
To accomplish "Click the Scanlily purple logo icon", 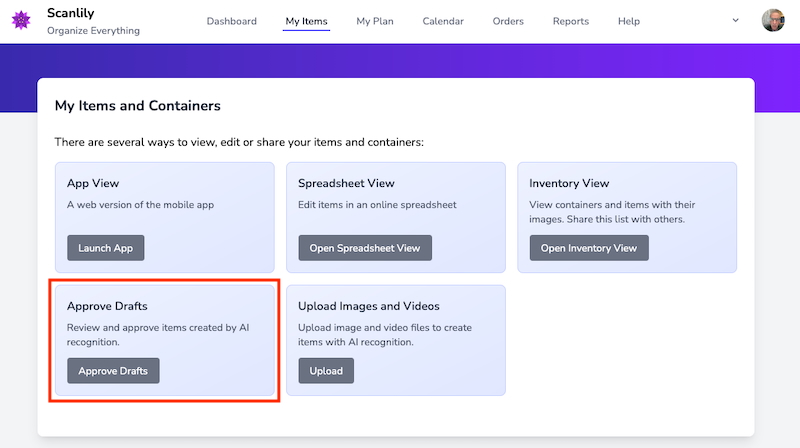I will click(x=21, y=21).
